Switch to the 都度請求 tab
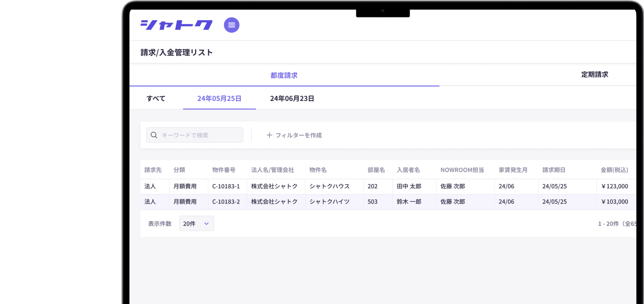The height and width of the screenshot is (304, 644). (x=284, y=75)
